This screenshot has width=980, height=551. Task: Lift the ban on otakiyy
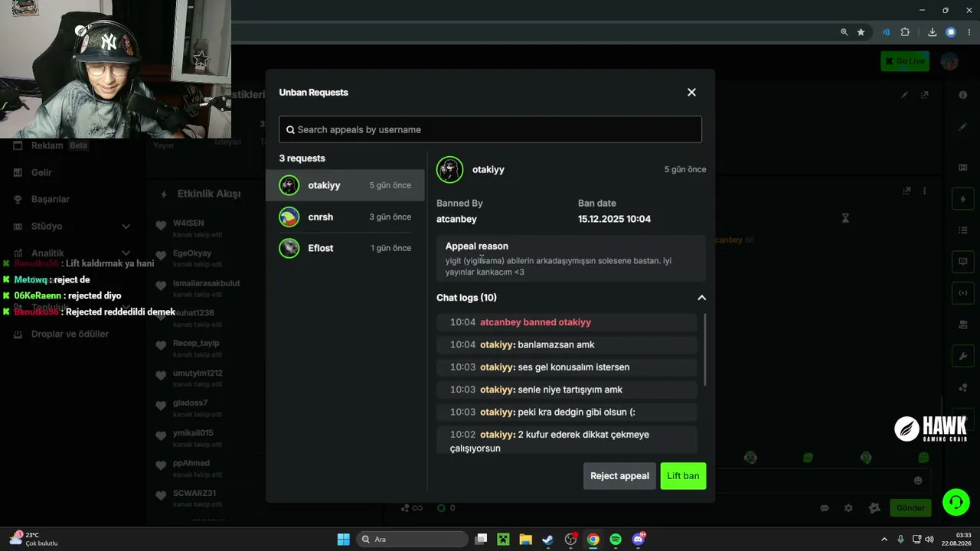pos(683,476)
